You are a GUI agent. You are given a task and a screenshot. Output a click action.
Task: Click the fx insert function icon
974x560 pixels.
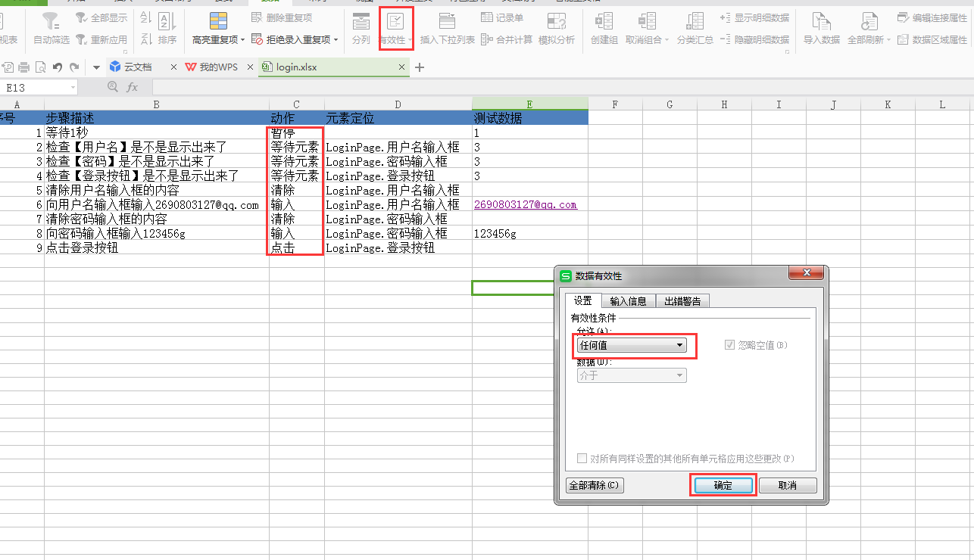(x=132, y=87)
